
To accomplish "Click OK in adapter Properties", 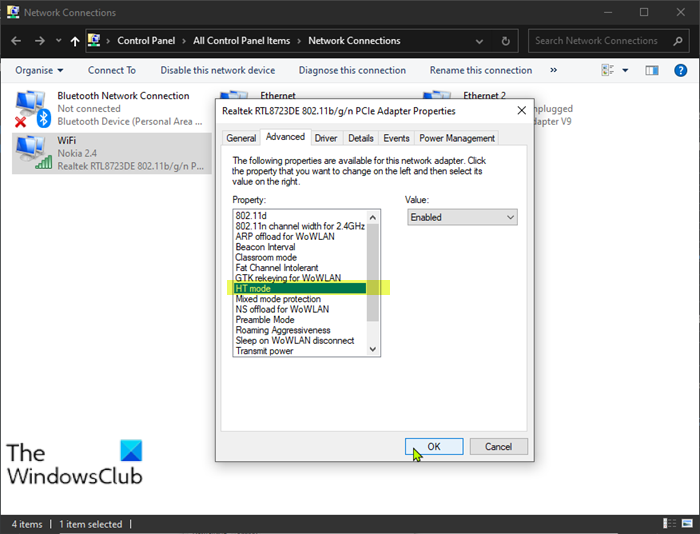I will tap(434, 446).
